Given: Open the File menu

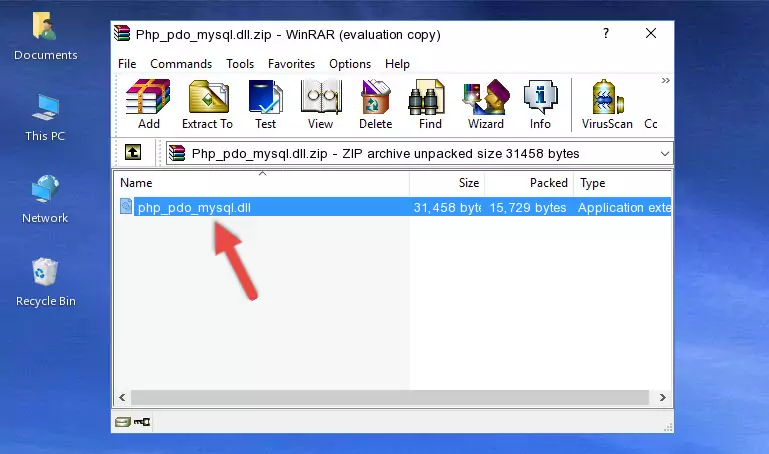Looking at the screenshot, I should point(127,64).
